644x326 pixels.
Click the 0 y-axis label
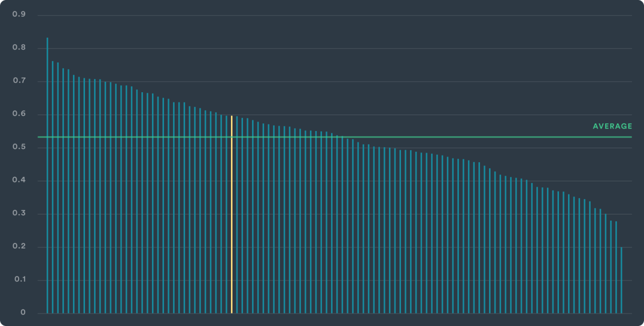[23, 313]
